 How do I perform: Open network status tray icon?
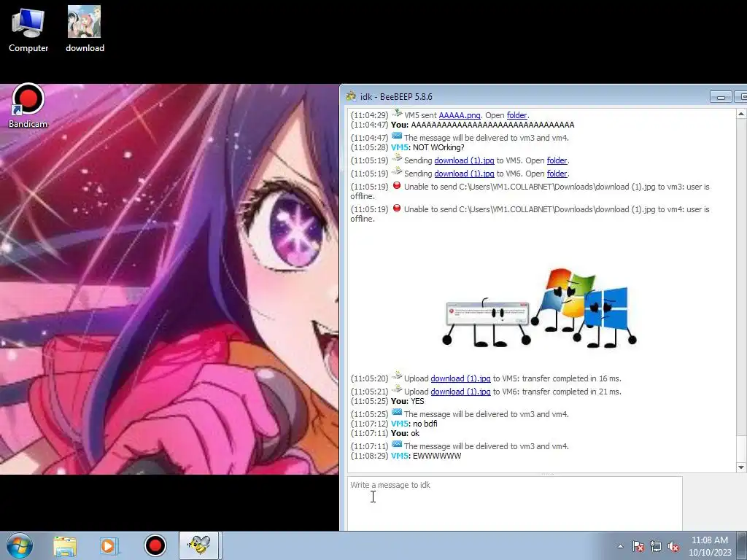tap(656, 546)
